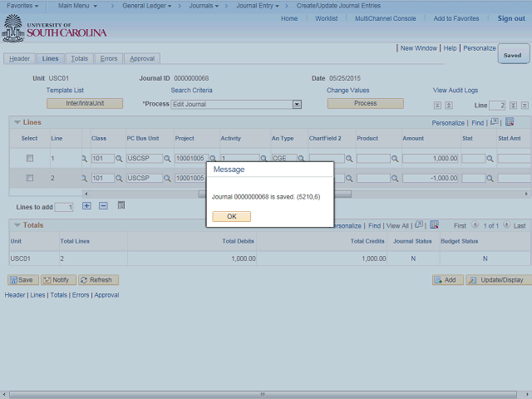Viewport: 532px width, 399px height.
Task: Open lookup for Product in line 2
Action: (395, 178)
